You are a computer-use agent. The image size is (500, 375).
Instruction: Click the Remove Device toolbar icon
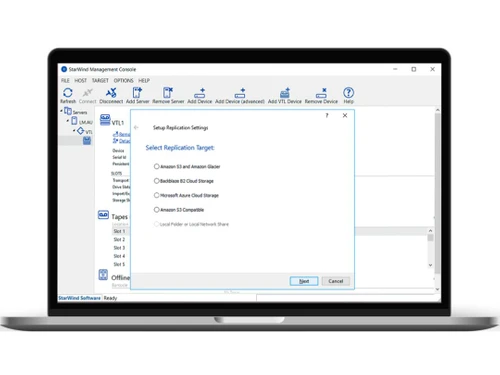pyautogui.click(x=321, y=93)
